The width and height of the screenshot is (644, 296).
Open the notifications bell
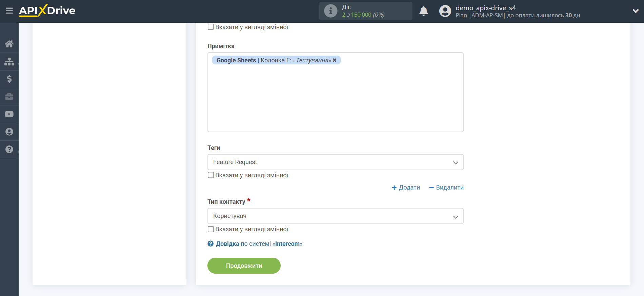423,11
